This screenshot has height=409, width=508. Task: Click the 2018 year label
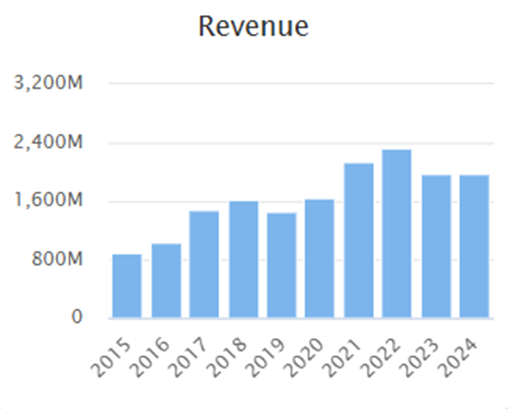click(x=226, y=358)
